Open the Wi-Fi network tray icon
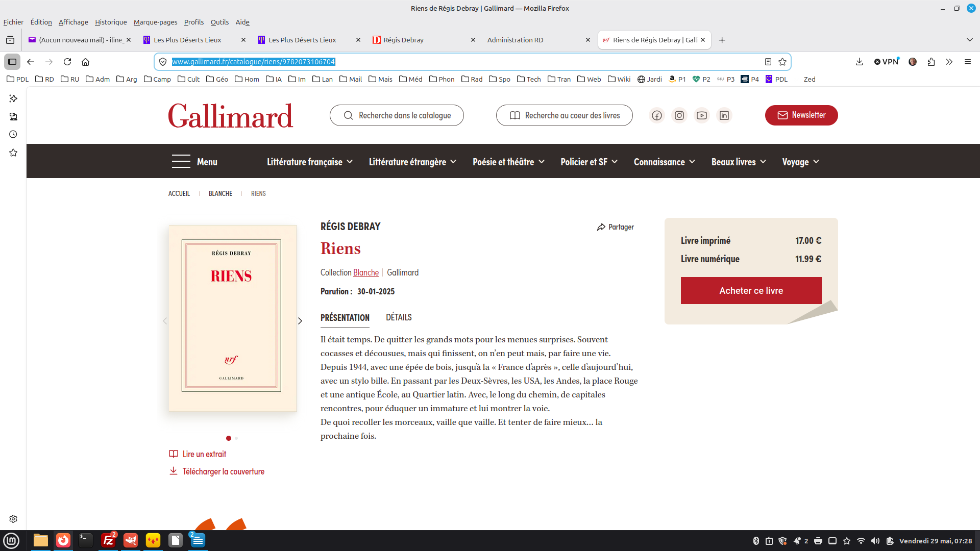Screen dimensions: 980x551 (x=861, y=541)
